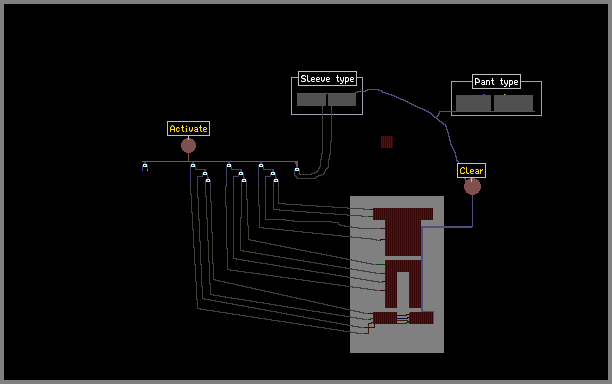612x384 pixels.
Task: Select the Pant type title label
Action: point(496,82)
